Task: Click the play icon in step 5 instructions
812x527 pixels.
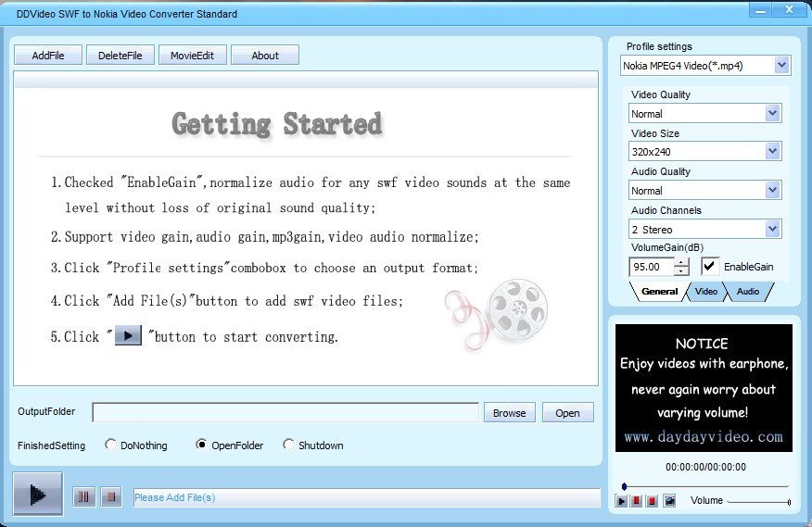Action: [x=128, y=336]
